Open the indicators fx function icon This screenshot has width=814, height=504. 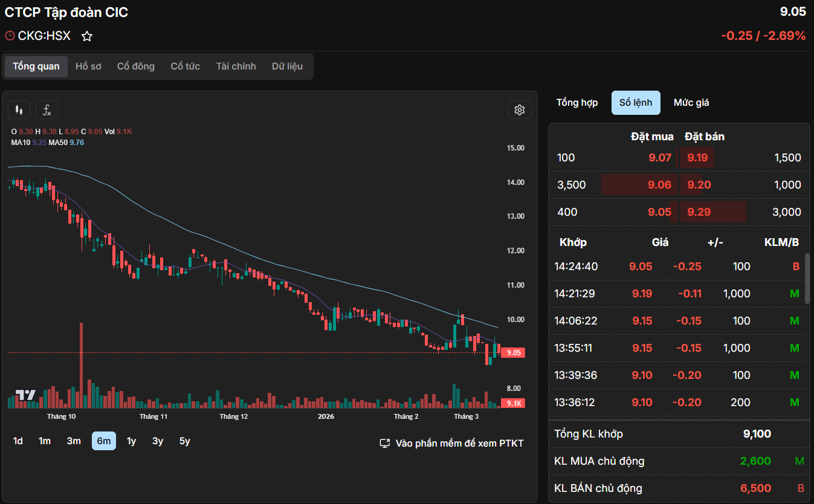[47, 110]
